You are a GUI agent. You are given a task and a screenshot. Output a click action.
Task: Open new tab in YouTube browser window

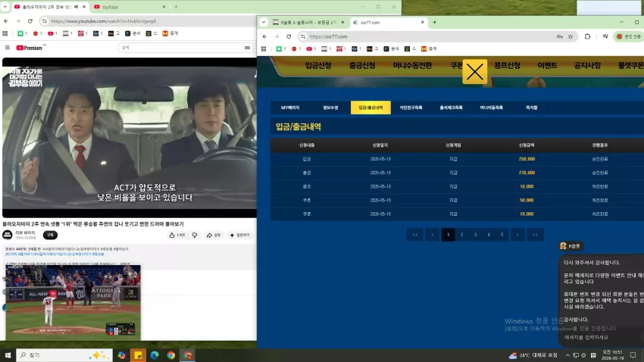(x=177, y=7)
